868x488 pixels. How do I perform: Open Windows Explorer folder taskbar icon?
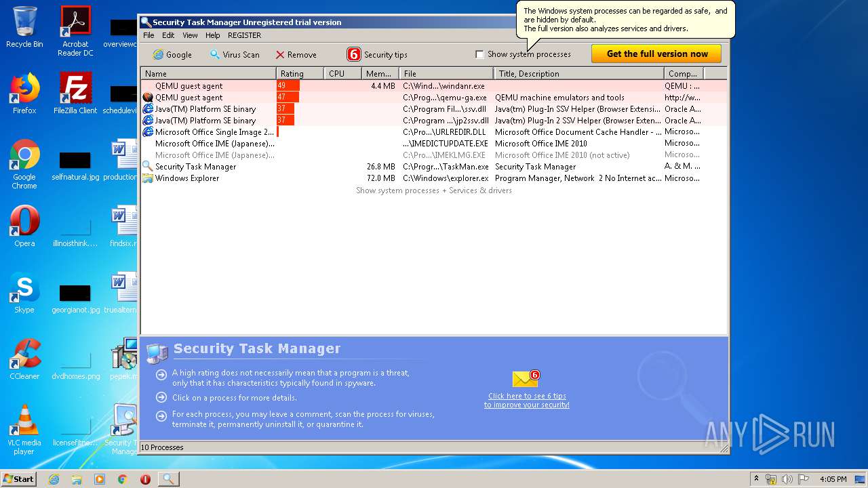click(x=77, y=479)
